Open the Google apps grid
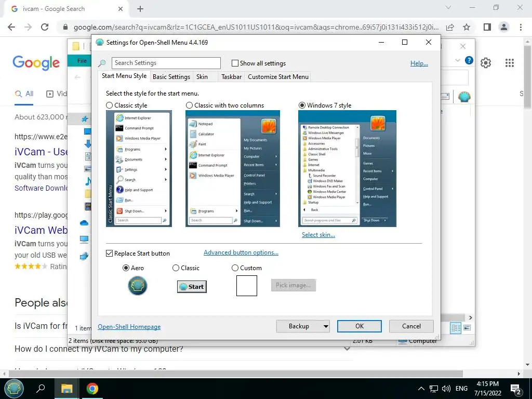Viewport: 532px width, 399px height. pyautogui.click(x=509, y=63)
